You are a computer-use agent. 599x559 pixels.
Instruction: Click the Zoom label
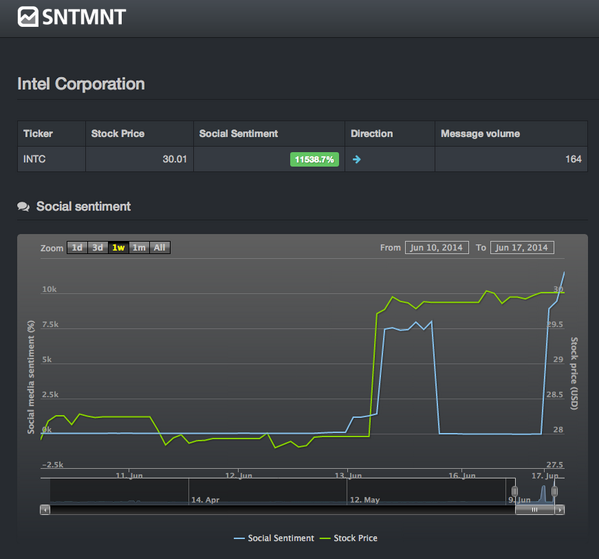(x=52, y=248)
